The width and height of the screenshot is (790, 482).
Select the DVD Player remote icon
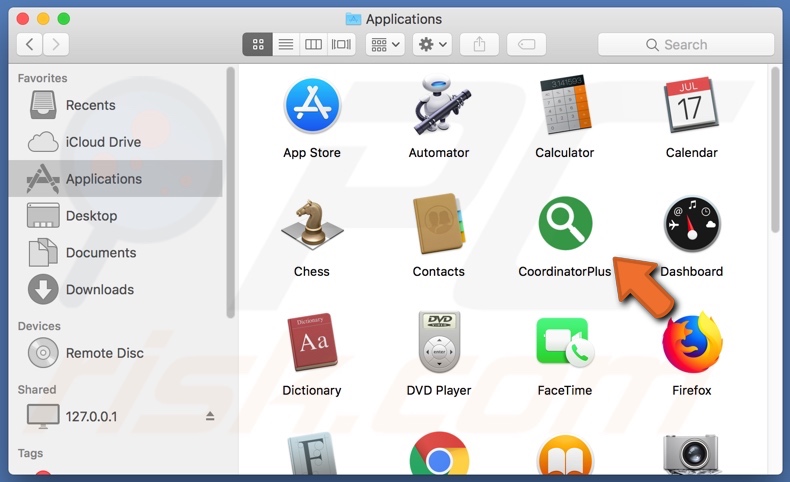(x=439, y=342)
